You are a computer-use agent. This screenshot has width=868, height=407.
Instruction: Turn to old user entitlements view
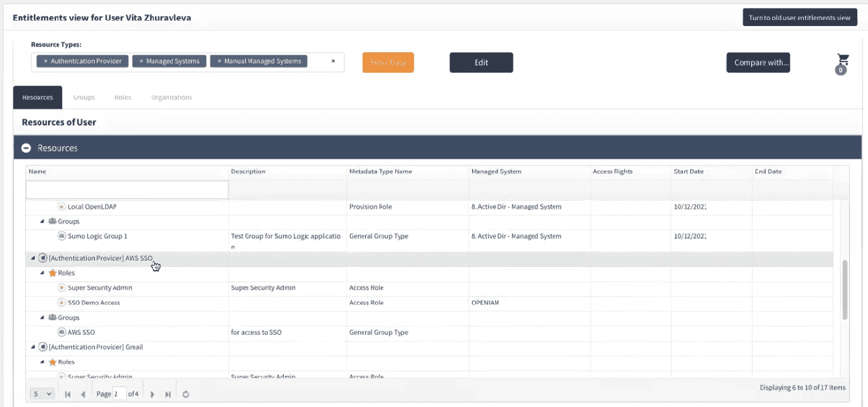pyautogui.click(x=799, y=18)
